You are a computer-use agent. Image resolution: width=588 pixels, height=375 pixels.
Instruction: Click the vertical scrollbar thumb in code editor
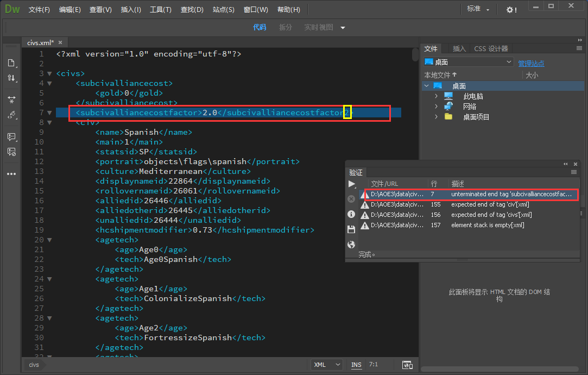[415, 54]
